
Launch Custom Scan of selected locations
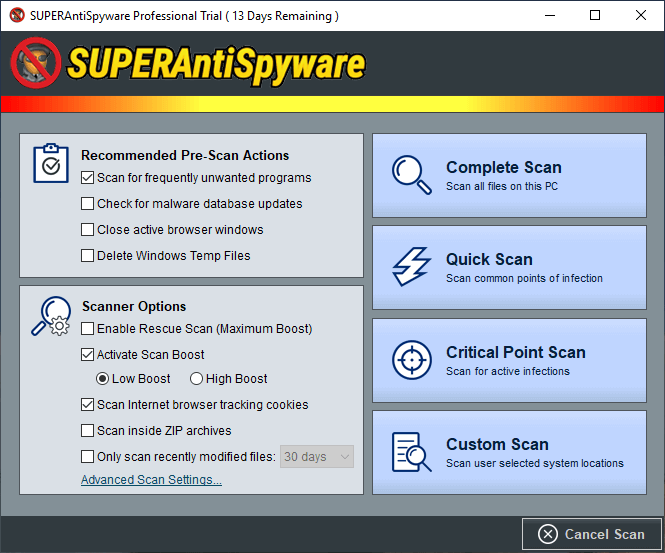pyautogui.click(x=509, y=452)
